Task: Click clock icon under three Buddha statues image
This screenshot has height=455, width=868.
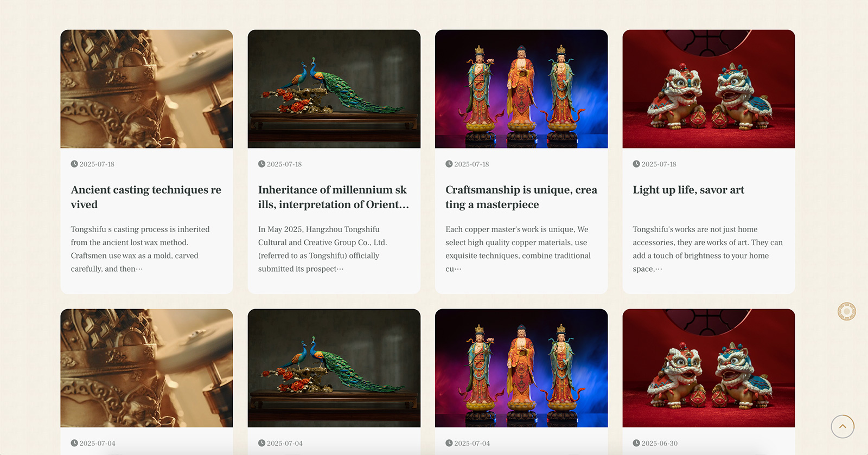Action: click(449, 164)
